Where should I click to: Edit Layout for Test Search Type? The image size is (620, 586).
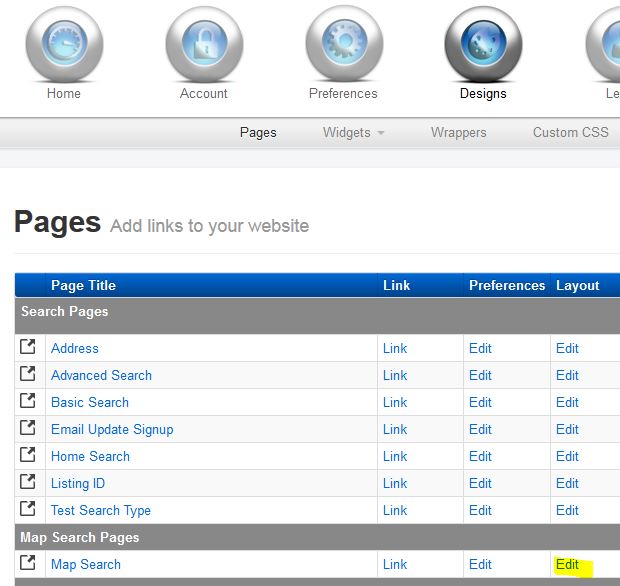pyautogui.click(x=567, y=510)
